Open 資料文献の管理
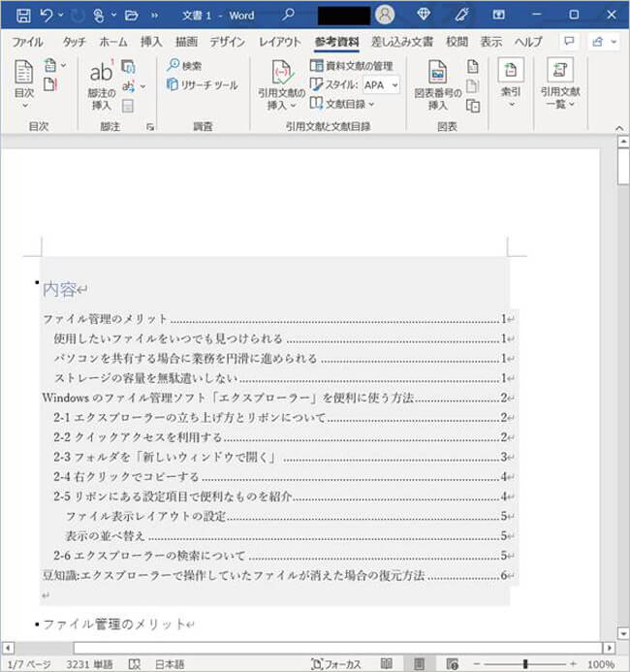This screenshot has width=630, height=672. click(351, 66)
